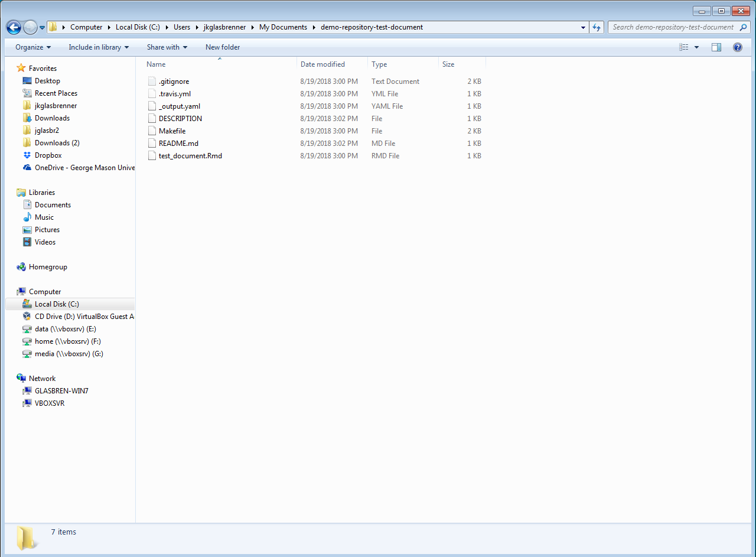Open the GLASBREN-WIN7 network computer

click(61, 391)
